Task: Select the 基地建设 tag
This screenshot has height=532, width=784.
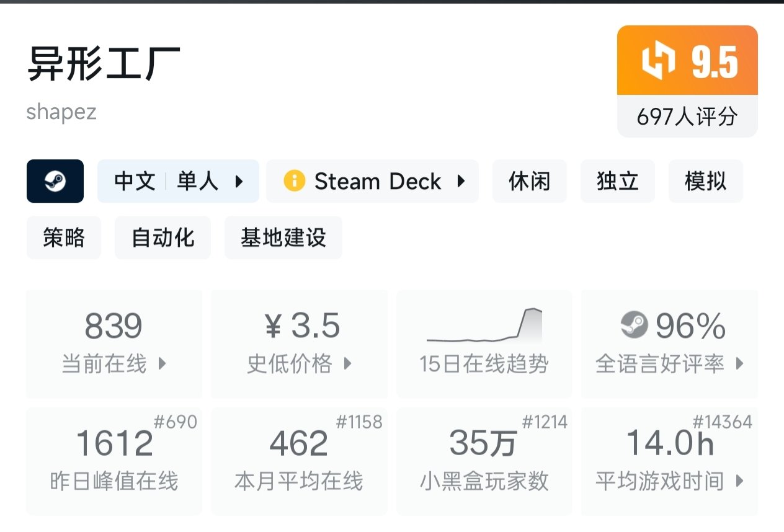Action: [283, 237]
